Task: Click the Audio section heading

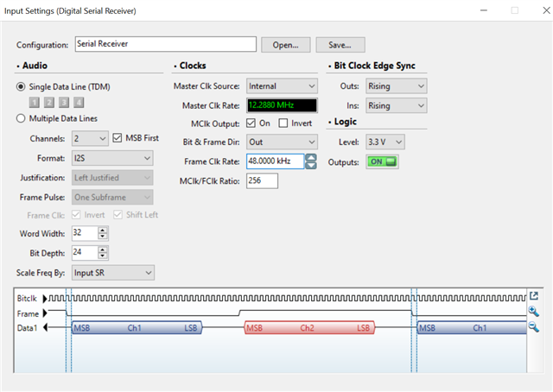Action: click(35, 66)
